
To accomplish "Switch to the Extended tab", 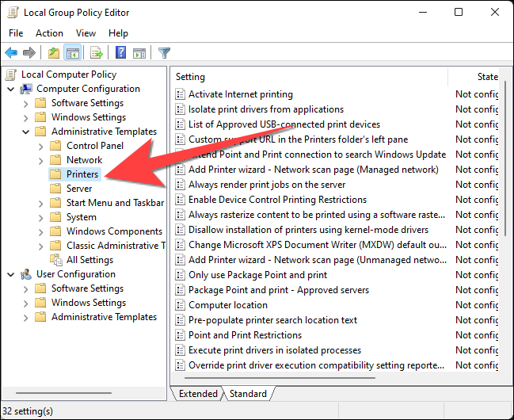I will click(198, 393).
